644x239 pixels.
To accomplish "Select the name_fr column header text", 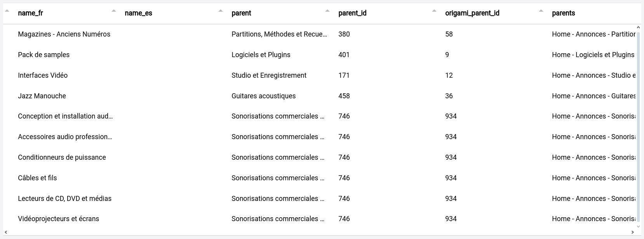I will pos(30,13).
